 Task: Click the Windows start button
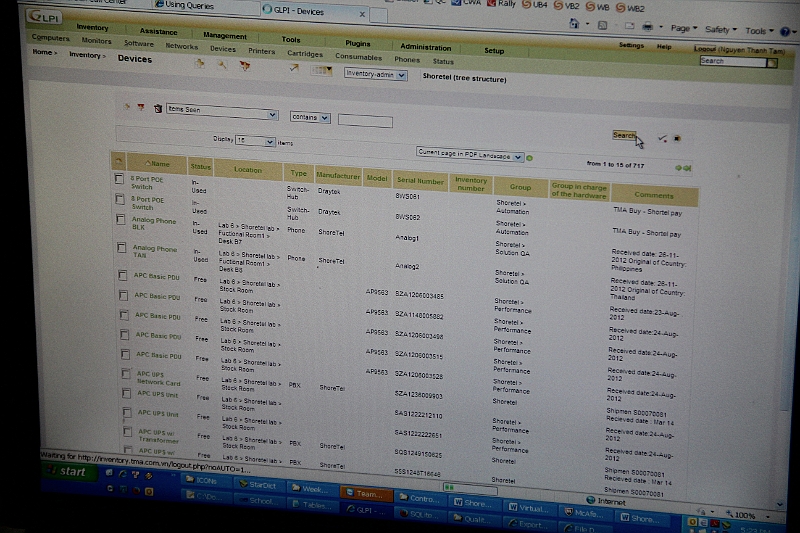click(69, 471)
